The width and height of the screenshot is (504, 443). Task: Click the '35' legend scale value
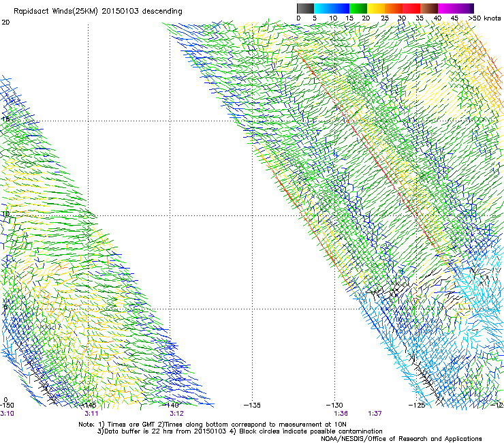420,18
